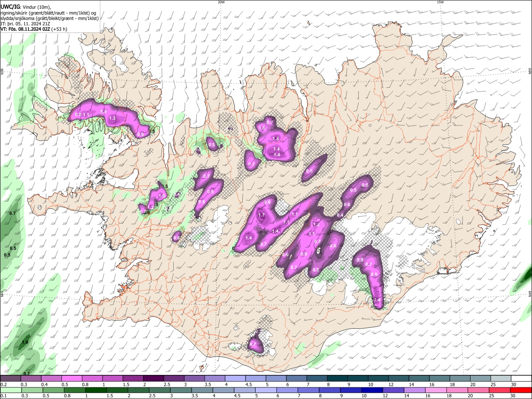Viewport: 532px width, 399px height.
Task: Click the '15W' longitude label at top
Action: pos(440,2)
